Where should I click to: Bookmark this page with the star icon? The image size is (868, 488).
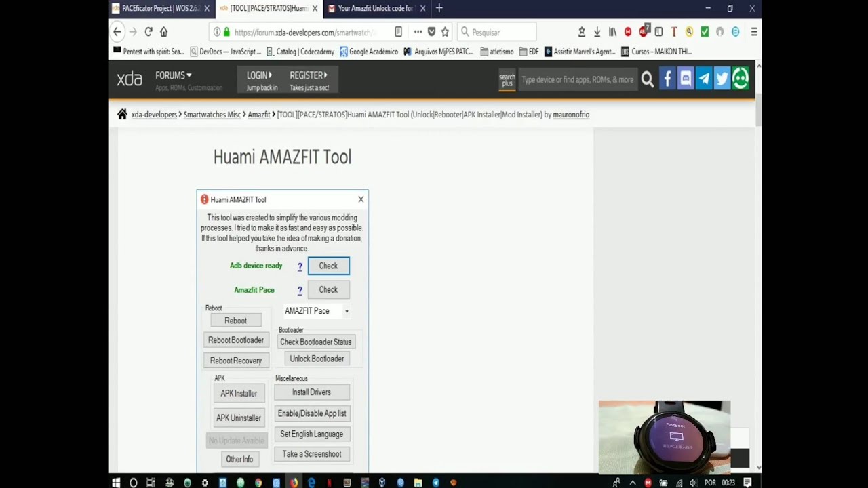(445, 32)
